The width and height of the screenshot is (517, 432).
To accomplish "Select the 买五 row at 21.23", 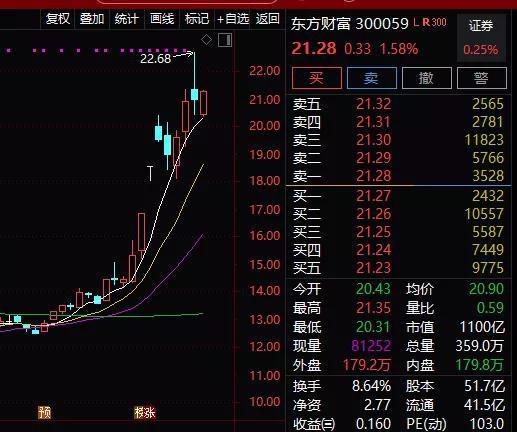I will tap(398, 268).
